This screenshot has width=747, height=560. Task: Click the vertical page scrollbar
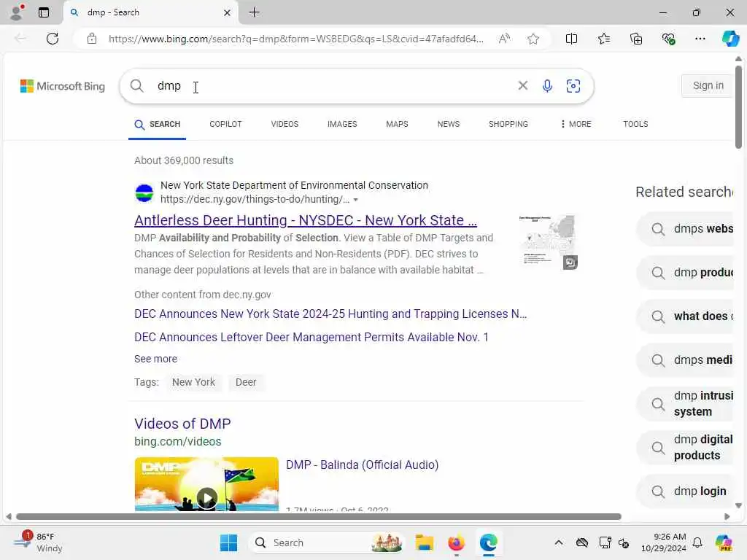click(738, 107)
